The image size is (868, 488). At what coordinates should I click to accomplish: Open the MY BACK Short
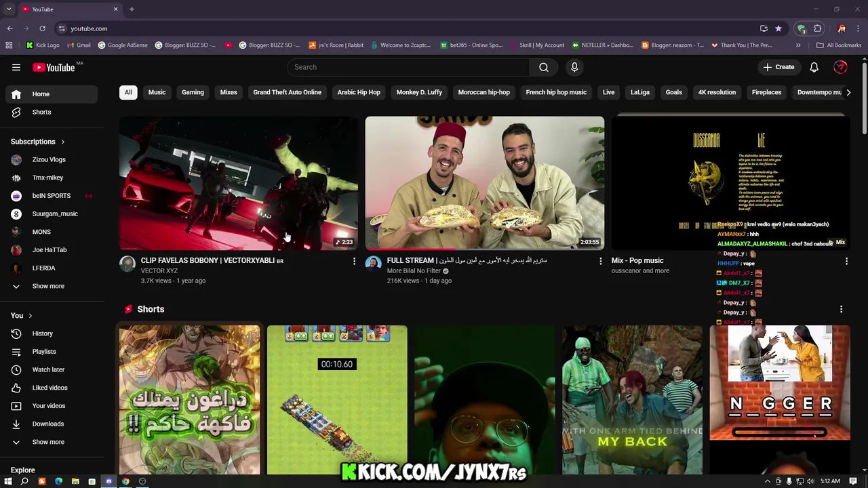(x=632, y=400)
